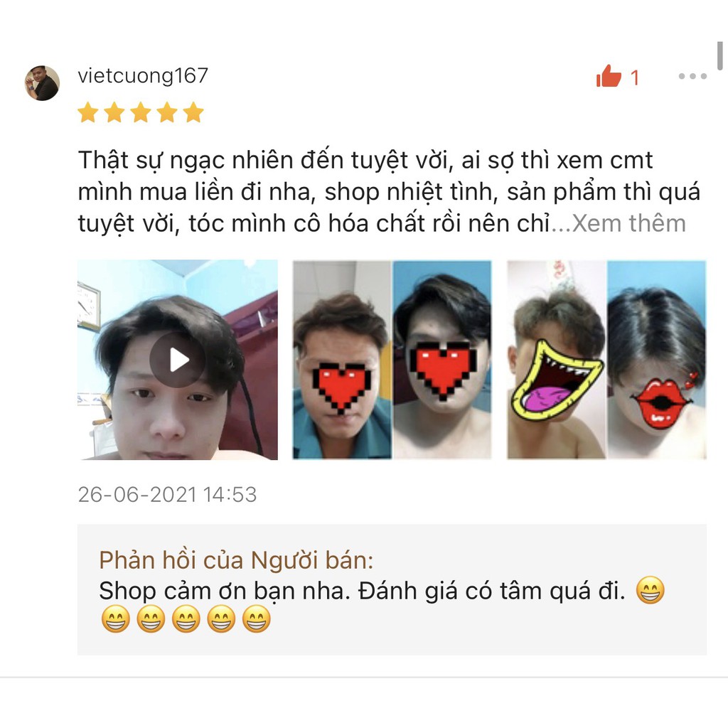728x728 pixels.
Task: Click the first yellow rating star
Action: tap(87, 112)
